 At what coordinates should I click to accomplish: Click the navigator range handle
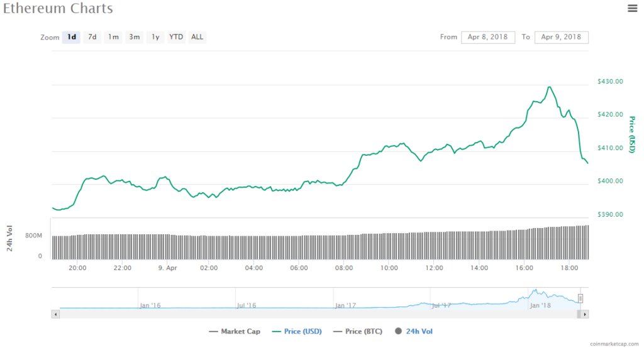580,298
